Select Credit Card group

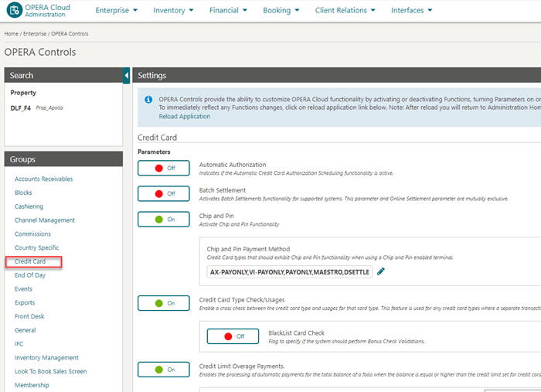click(x=30, y=261)
